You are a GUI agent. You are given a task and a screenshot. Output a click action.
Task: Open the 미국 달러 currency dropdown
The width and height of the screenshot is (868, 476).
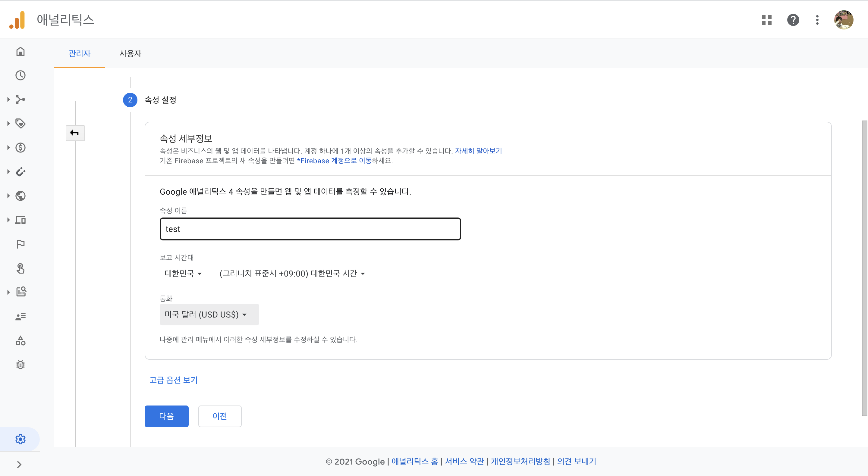[x=209, y=314]
